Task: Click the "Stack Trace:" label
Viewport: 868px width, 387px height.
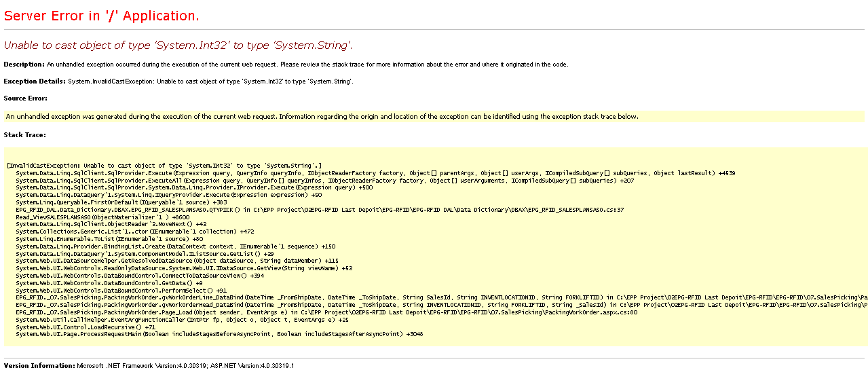Action: 24,134
